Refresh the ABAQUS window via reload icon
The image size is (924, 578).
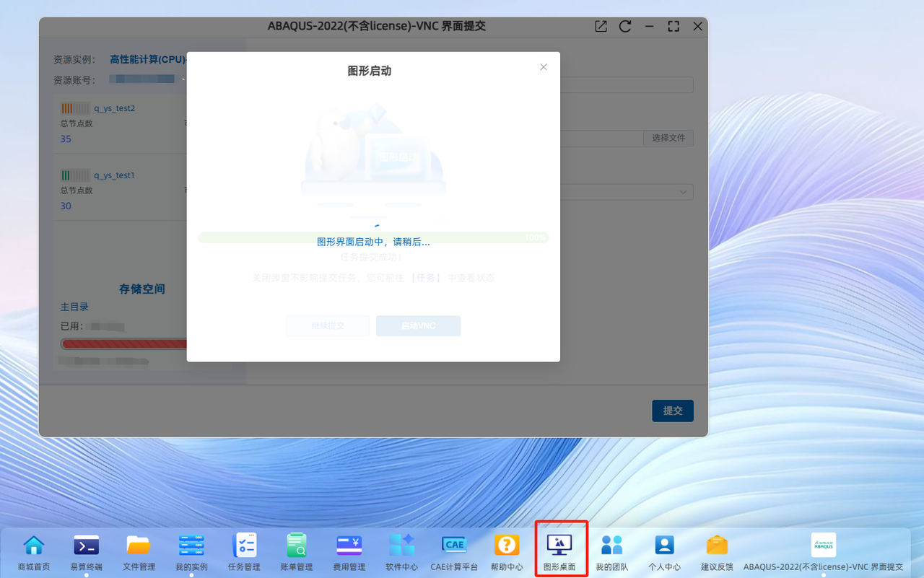[x=625, y=26]
